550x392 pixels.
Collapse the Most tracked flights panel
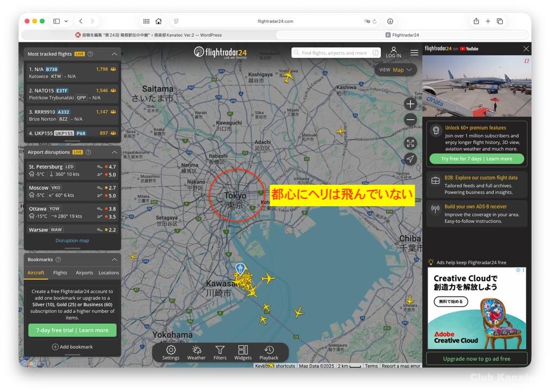[x=114, y=54]
